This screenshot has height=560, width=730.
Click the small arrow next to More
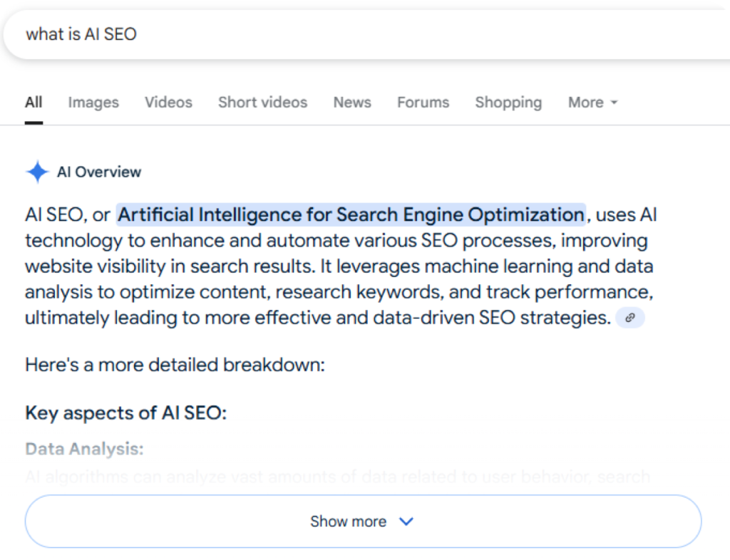pos(614,103)
